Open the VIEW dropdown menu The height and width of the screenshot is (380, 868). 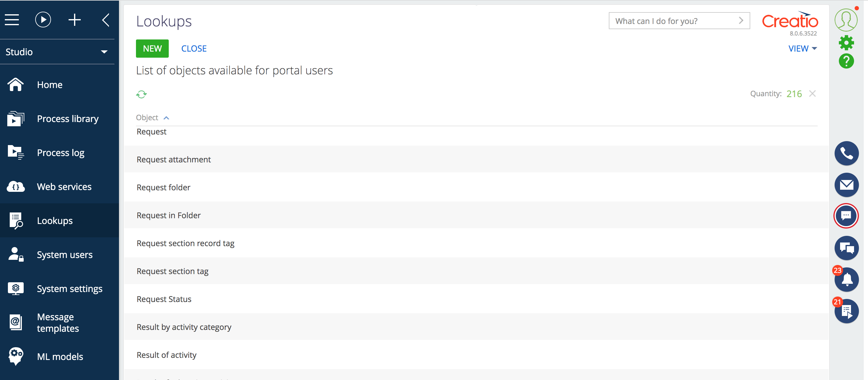[803, 49]
